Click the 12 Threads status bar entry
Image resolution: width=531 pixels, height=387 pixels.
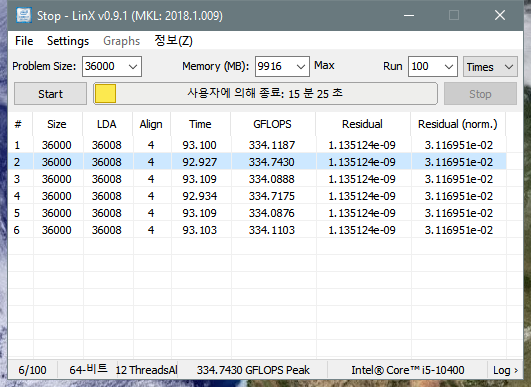146,370
